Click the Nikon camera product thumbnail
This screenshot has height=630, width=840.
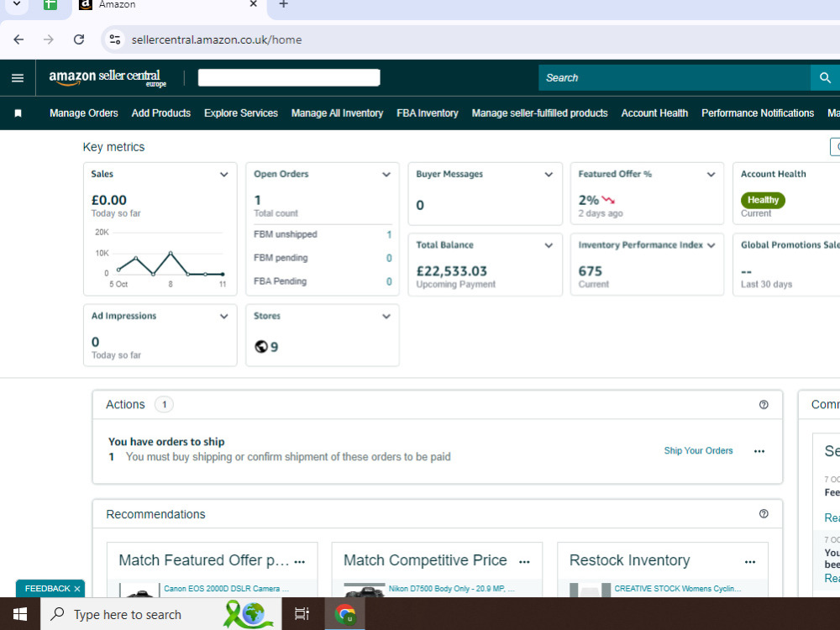(365, 591)
